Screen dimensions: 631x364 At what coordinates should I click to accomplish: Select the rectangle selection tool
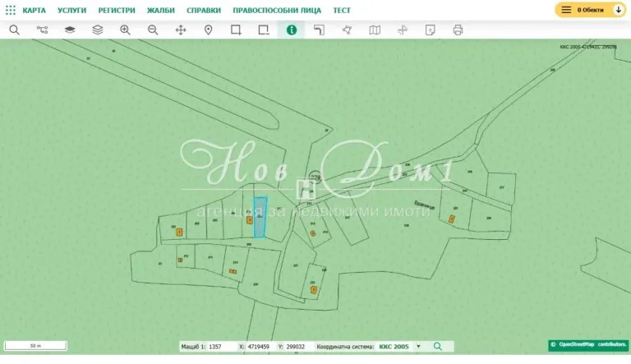pos(236,30)
